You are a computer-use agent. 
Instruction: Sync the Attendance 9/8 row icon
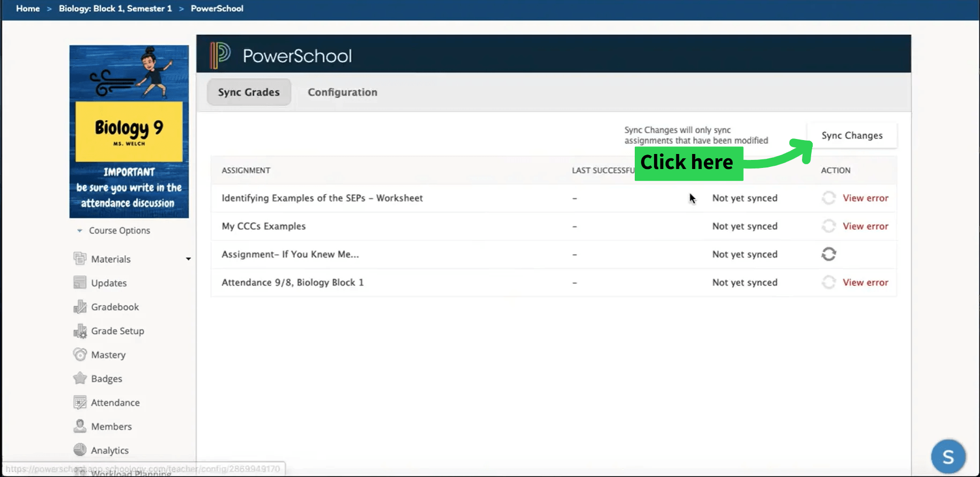pos(829,282)
